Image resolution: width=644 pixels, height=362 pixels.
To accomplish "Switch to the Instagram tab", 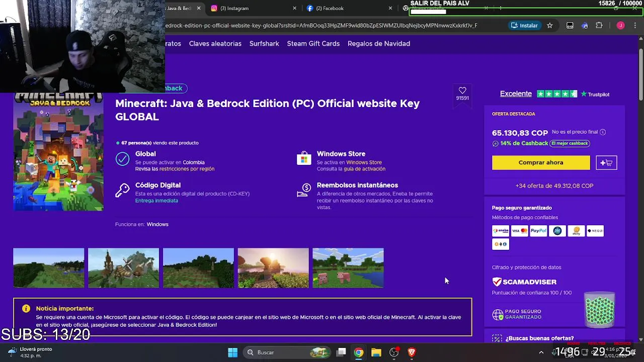I will pos(254,8).
